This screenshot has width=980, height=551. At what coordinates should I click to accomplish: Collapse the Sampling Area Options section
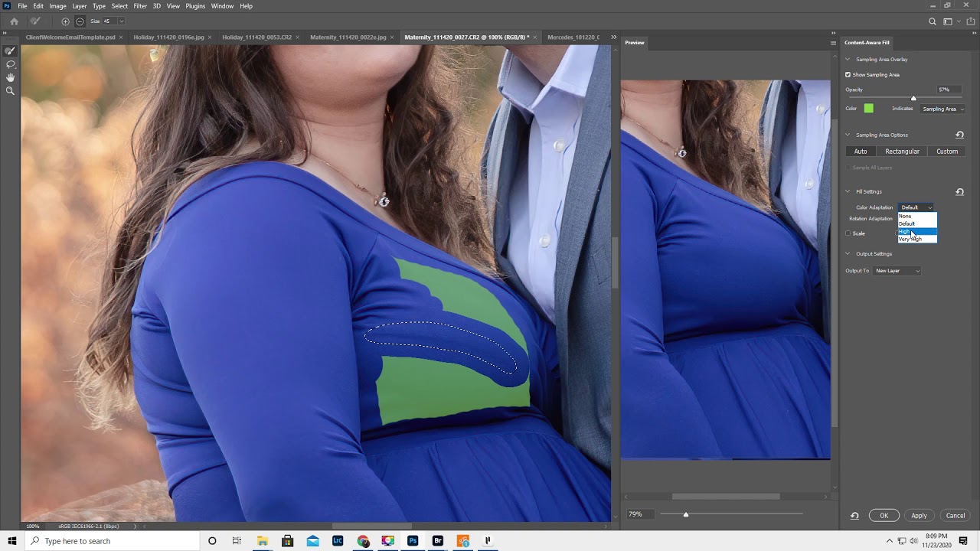point(848,135)
